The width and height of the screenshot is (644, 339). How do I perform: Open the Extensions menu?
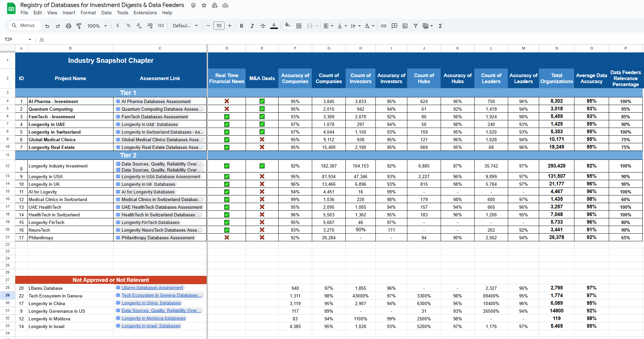pos(145,13)
